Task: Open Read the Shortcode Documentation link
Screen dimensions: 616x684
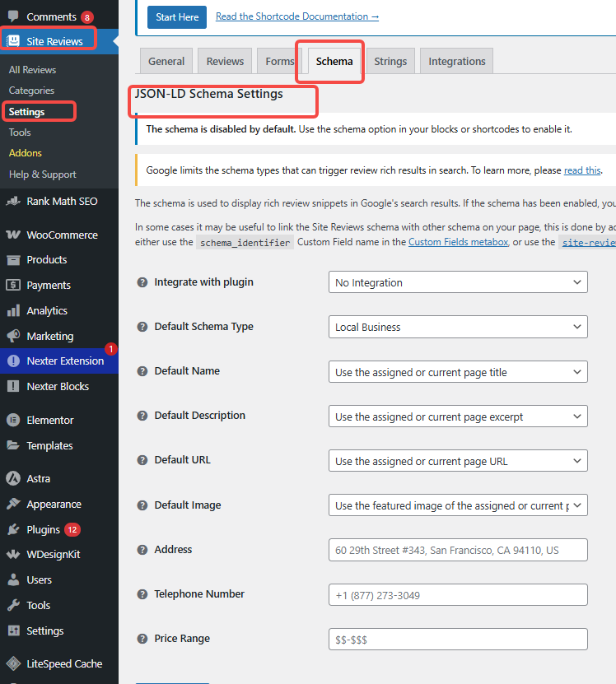Action: pyautogui.click(x=296, y=16)
